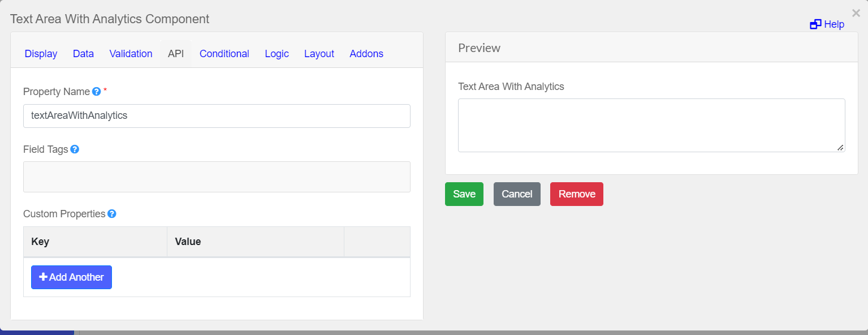868x335 pixels.
Task: Click the Key column header
Action: tap(95, 242)
